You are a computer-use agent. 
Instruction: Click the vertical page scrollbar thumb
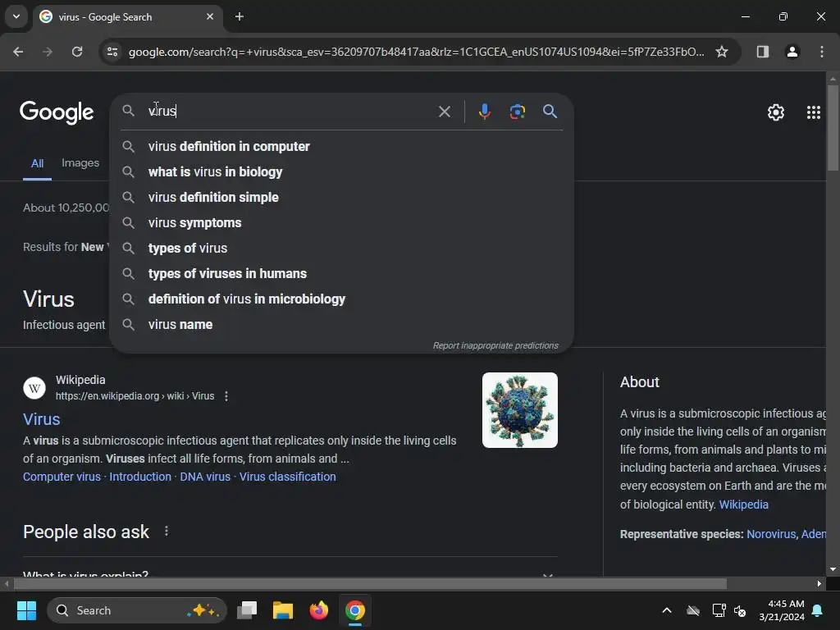(x=833, y=127)
